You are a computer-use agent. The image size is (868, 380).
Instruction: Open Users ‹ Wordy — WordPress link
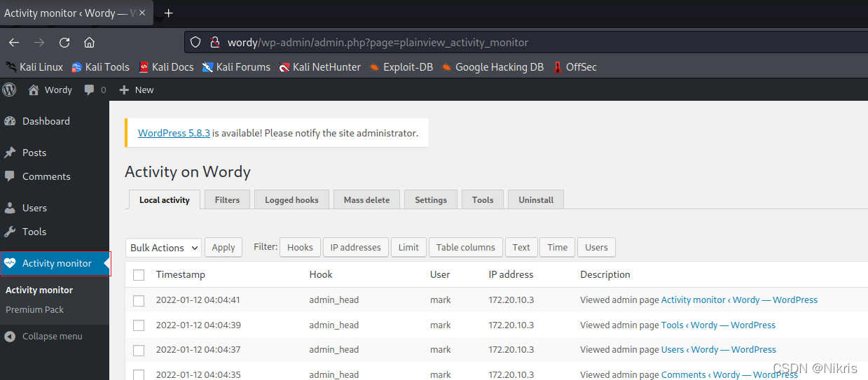(x=719, y=349)
